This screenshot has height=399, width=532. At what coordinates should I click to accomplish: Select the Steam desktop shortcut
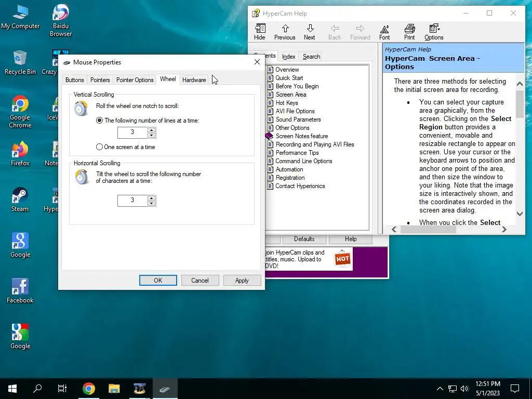pyautogui.click(x=20, y=199)
